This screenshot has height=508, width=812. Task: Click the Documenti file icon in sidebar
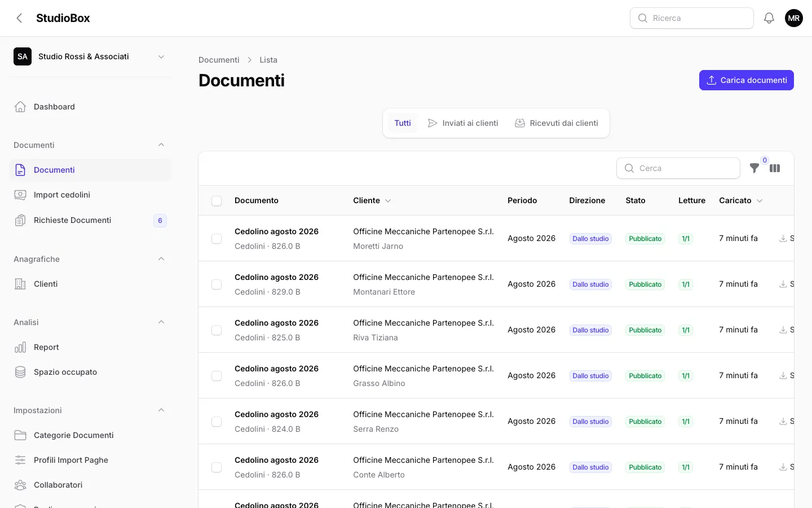pos(20,170)
